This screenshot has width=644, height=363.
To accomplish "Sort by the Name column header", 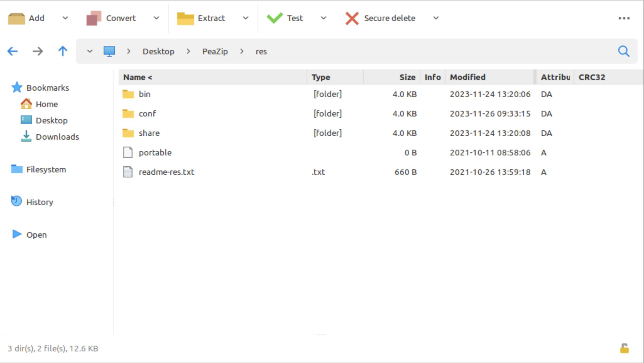I will pyautogui.click(x=213, y=77).
